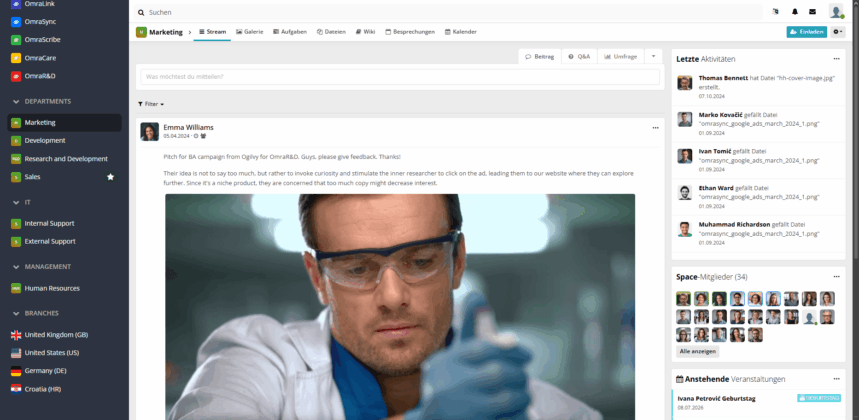
Task: Collapse the IT section
Action: [16, 203]
